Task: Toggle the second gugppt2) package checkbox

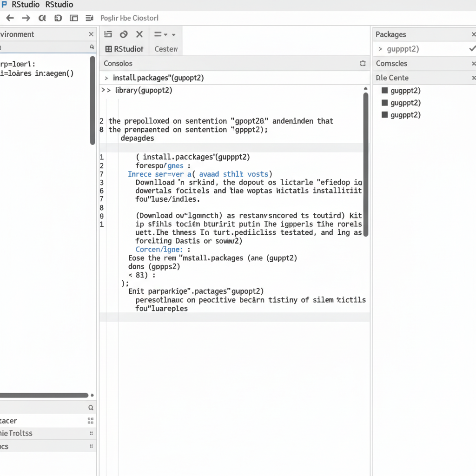Action: click(384, 103)
